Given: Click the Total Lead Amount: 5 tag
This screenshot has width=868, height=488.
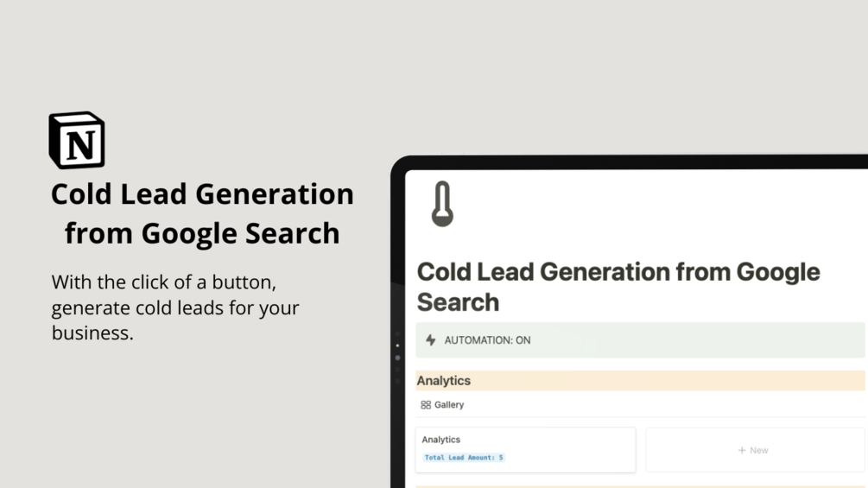Looking at the screenshot, I should tap(463, 458).
